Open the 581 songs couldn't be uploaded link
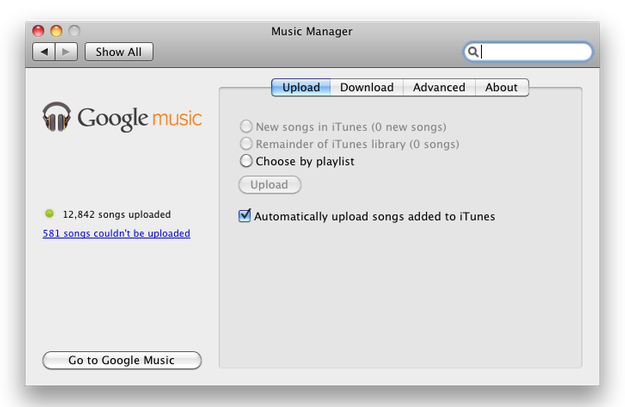The image size is (625, 407). click(116, 233)
